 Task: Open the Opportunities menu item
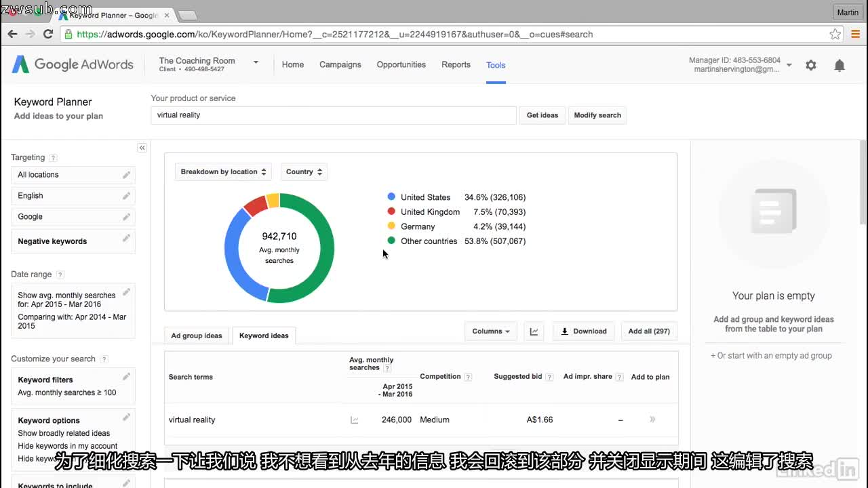click(x=401, y=65)
